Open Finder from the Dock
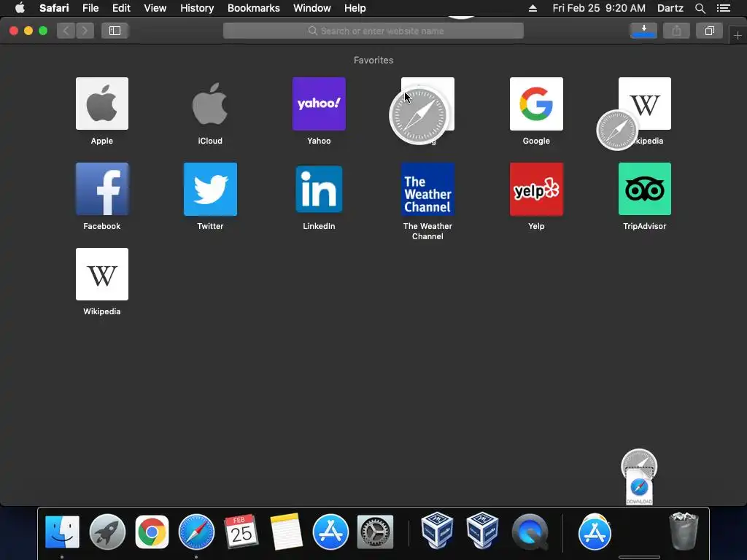The height and width of the screenshot is (560, 747). click(62, 532)
